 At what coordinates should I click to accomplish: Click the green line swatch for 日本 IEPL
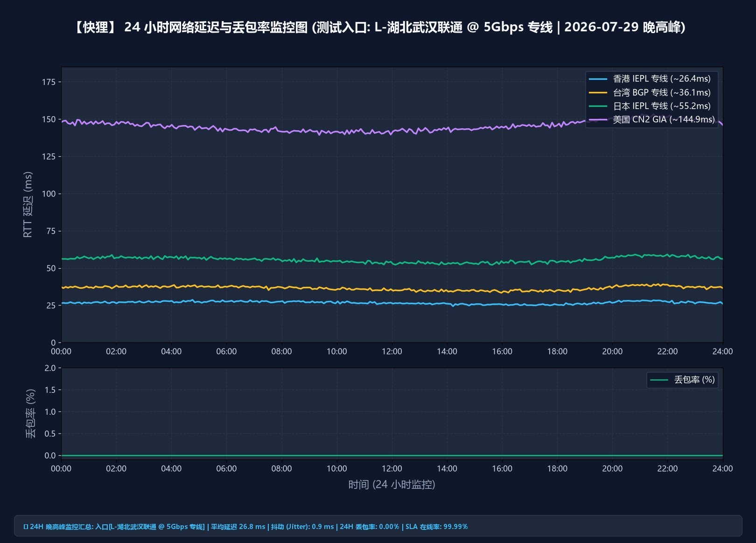(x=598, y=106)
